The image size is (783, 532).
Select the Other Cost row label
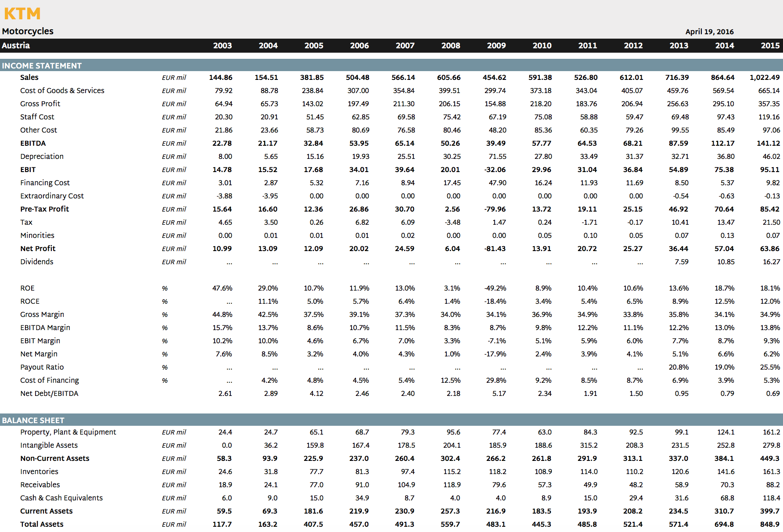(x=39, y=130)
